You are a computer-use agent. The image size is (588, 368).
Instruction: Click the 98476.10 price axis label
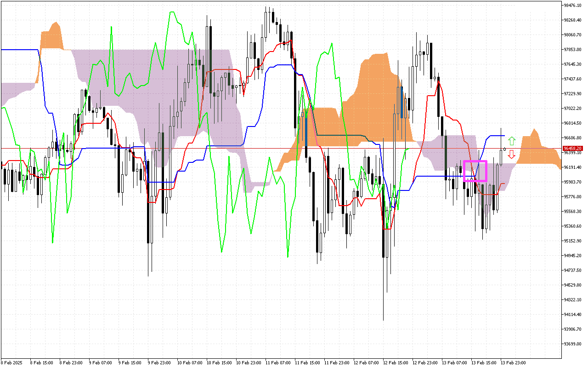click(573, 6)
